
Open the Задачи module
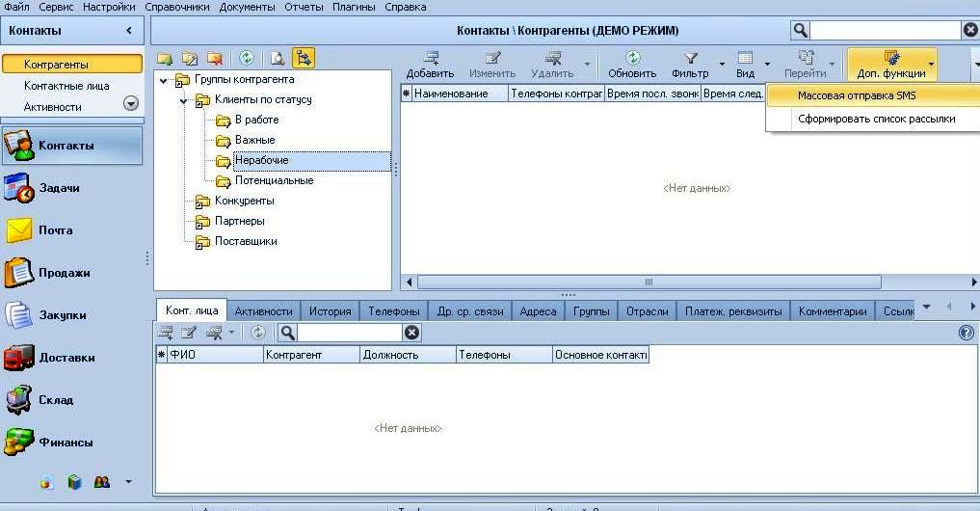72,188
